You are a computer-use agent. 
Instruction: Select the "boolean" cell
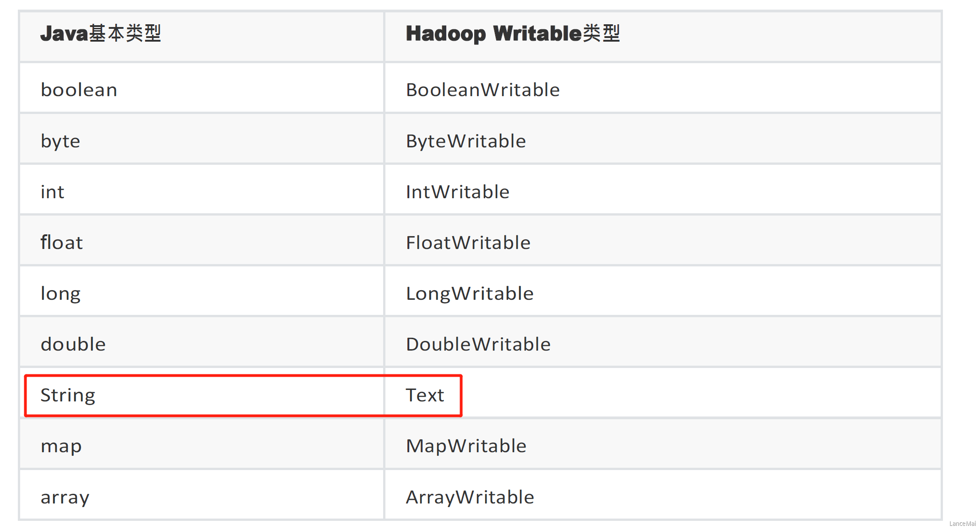click(x=79, y=90)
